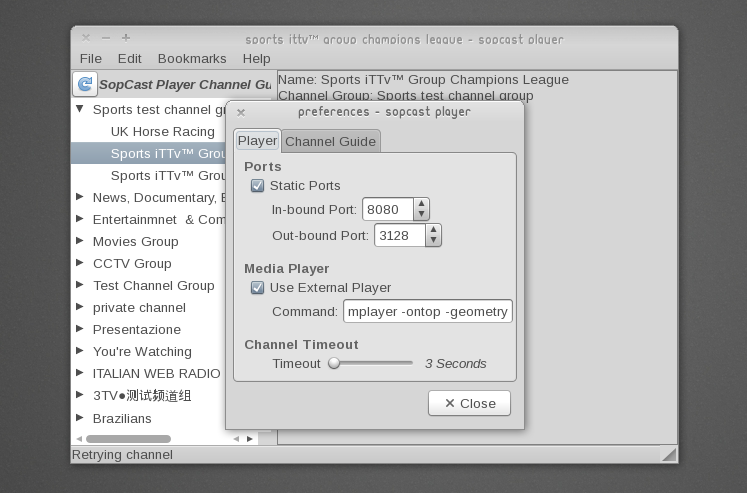
Task: Increase the Out-bound Port value
Action: click(433, 230)
